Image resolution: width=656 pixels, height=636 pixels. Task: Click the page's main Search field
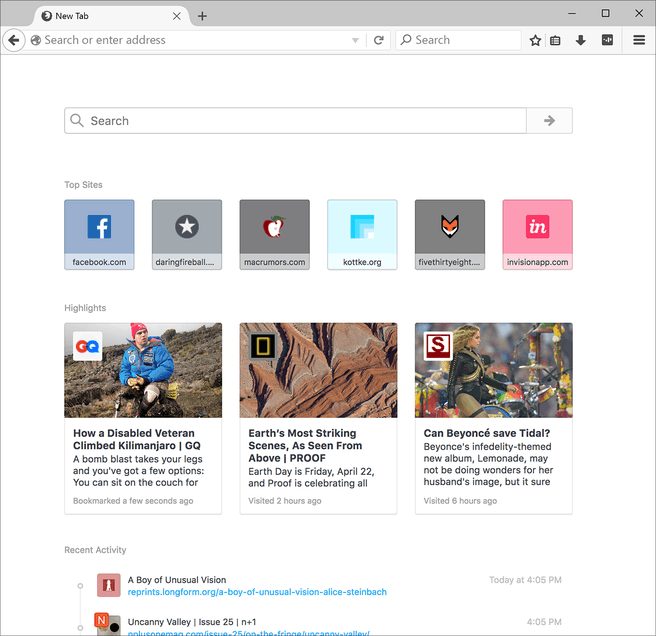(x=295, y=121)
